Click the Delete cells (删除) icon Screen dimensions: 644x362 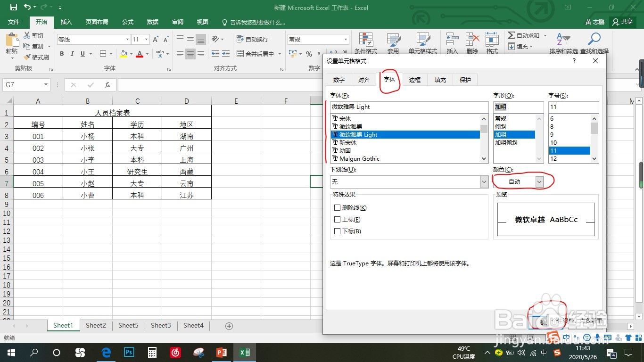pos(472,44)
